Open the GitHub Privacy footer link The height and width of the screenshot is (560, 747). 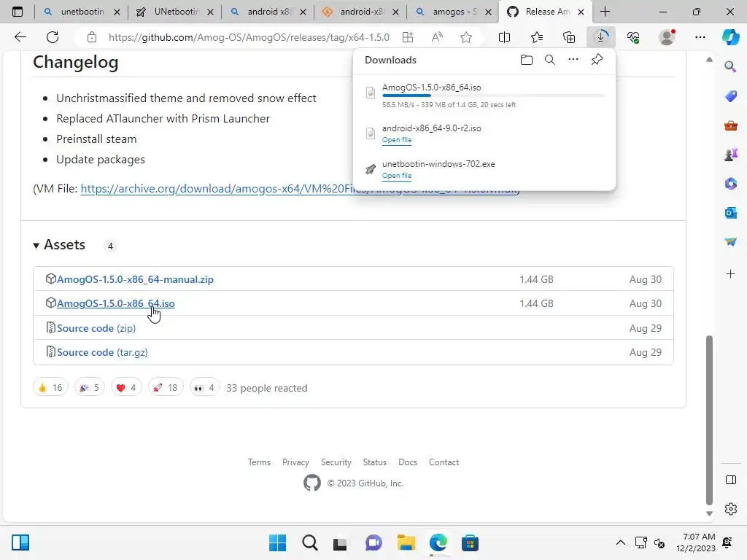[x=295, y=462]
